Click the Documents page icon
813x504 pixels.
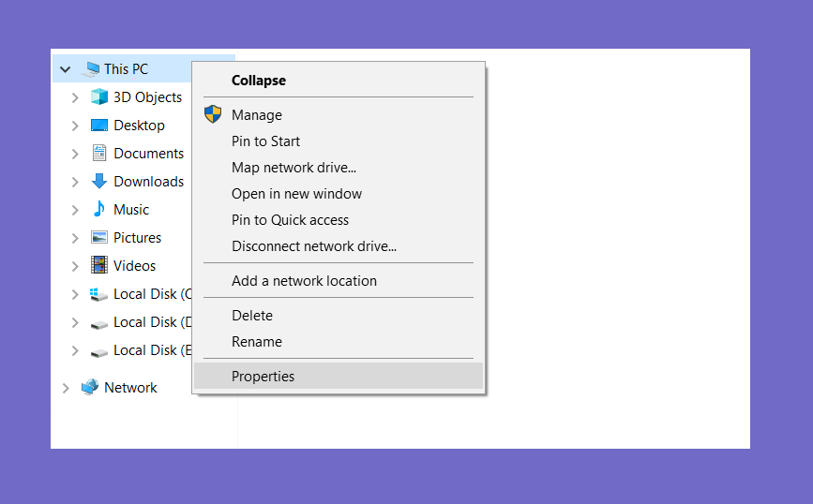[99, 154]
